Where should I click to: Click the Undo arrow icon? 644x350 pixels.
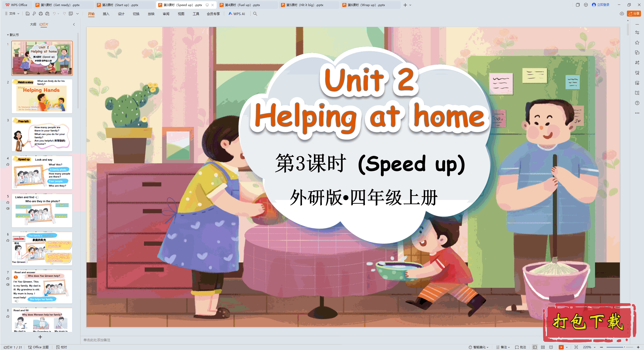tap(54, 14)
